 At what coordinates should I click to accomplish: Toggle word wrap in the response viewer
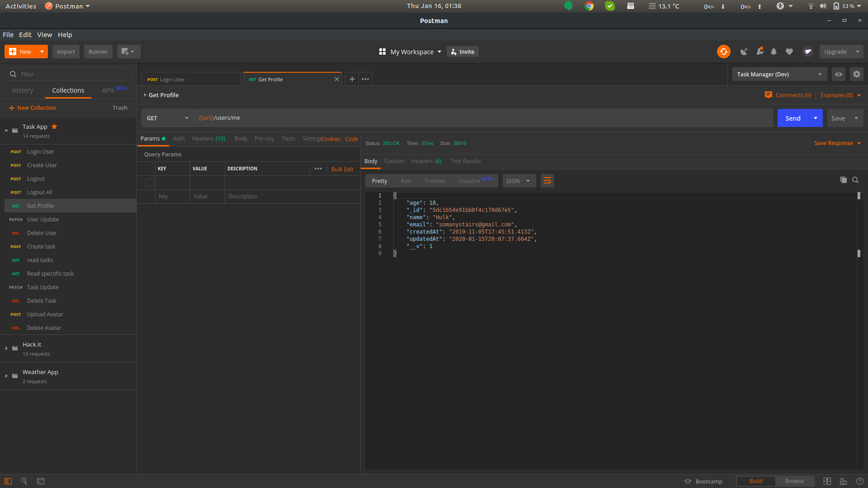547,181
